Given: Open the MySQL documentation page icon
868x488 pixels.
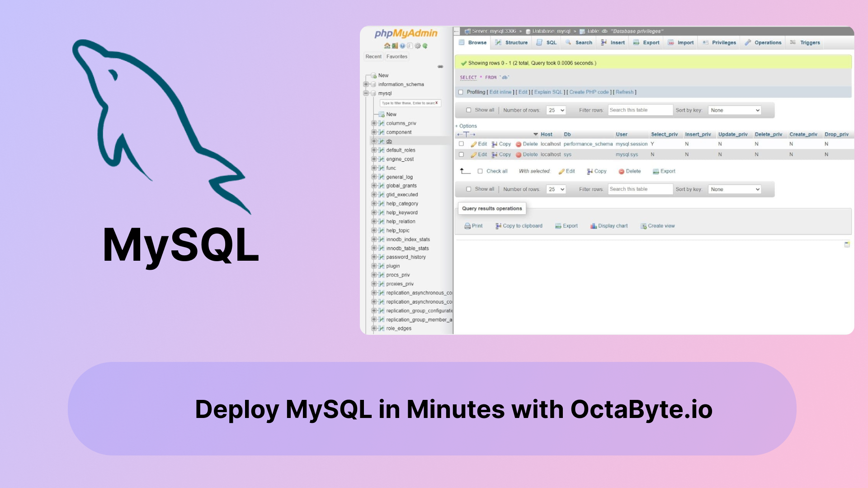Looking at the screenshot, I should [410, 46].
